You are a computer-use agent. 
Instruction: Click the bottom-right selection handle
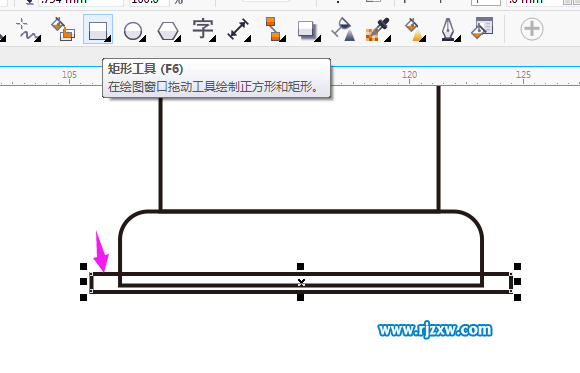pos(517,297)
